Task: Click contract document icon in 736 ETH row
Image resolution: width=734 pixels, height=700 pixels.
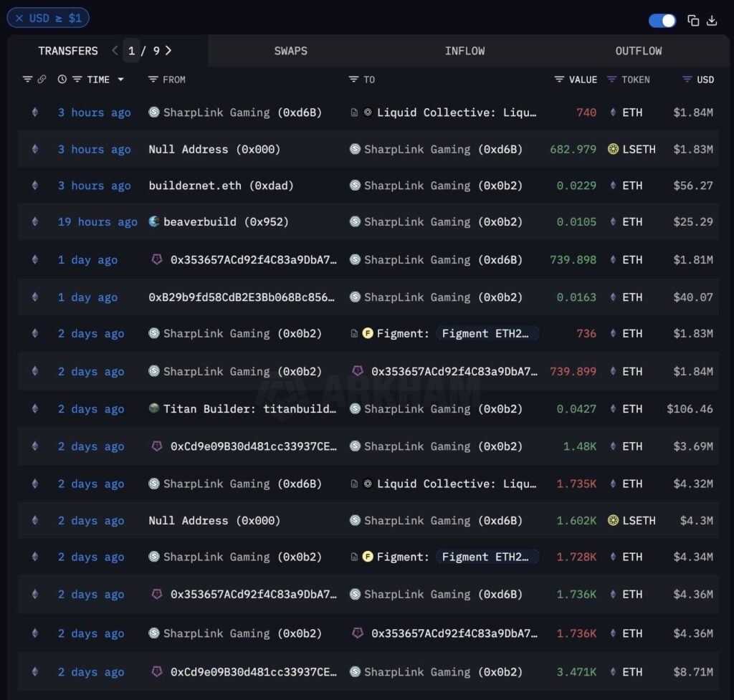Action: [x=354, y=334]
